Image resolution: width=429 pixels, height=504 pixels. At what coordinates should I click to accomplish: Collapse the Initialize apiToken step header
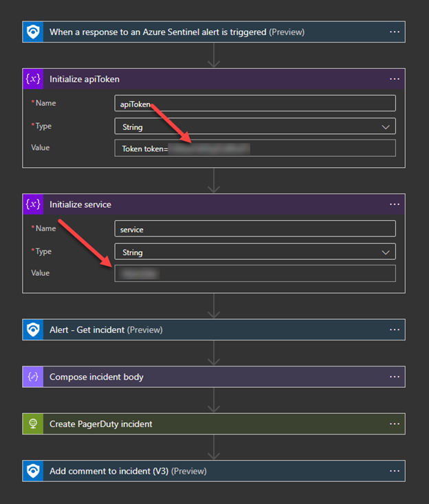214,79
